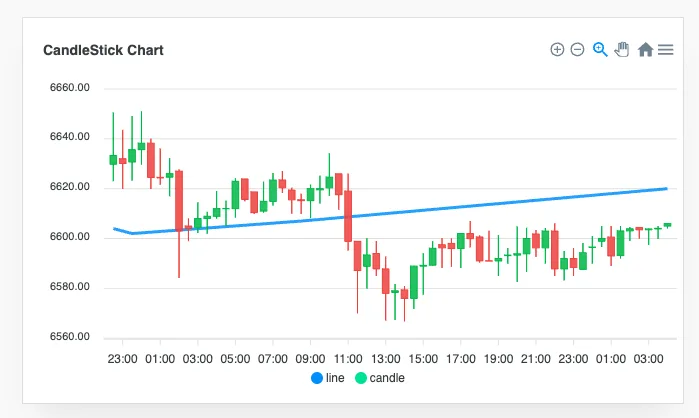The image size is (699, 418).
Task: Select the panning hand tool
Action: (622, 49)
